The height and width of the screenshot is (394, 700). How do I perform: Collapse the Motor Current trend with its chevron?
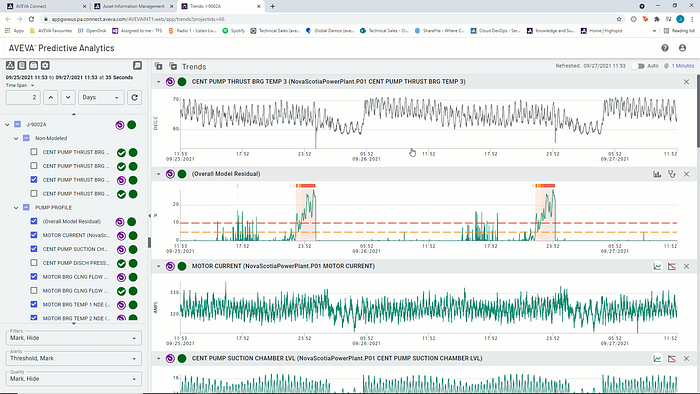158,266
